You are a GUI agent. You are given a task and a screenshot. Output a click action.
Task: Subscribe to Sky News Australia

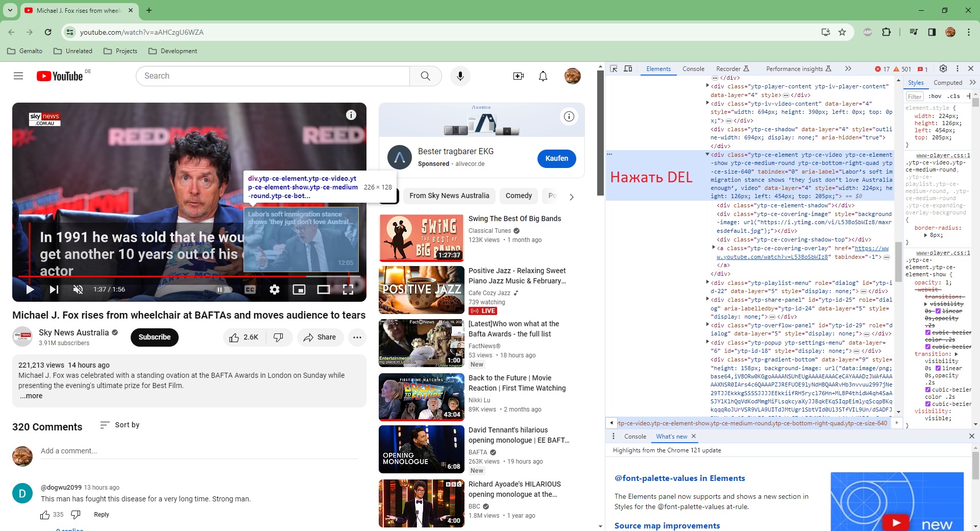154,337
